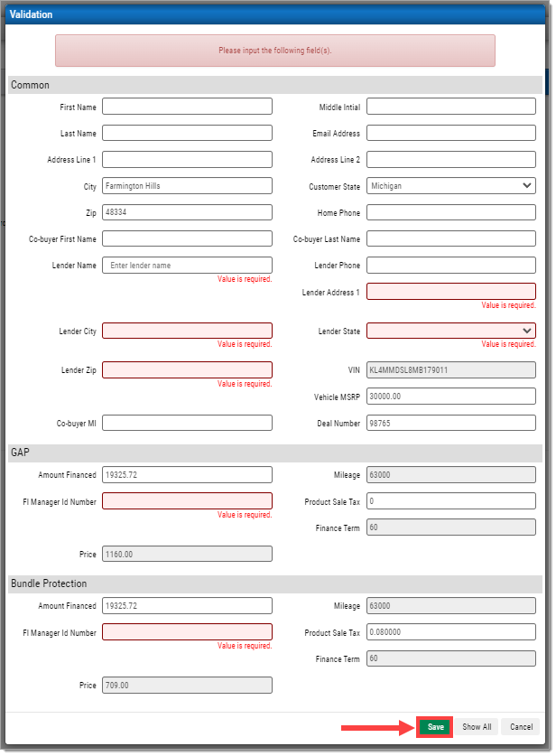Click the Co-buyer First Name field

tap(187, 238)
